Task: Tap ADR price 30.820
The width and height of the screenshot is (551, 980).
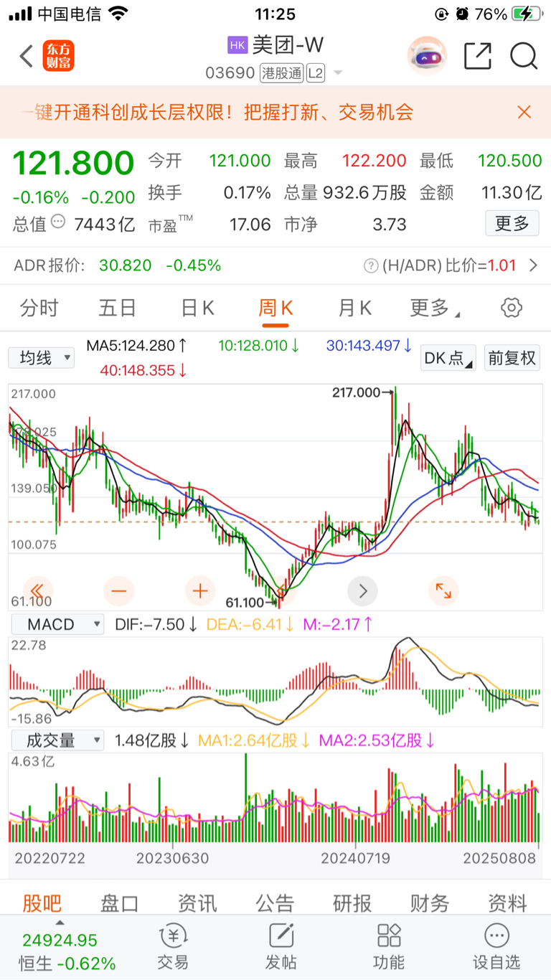Action: point(126,265)
